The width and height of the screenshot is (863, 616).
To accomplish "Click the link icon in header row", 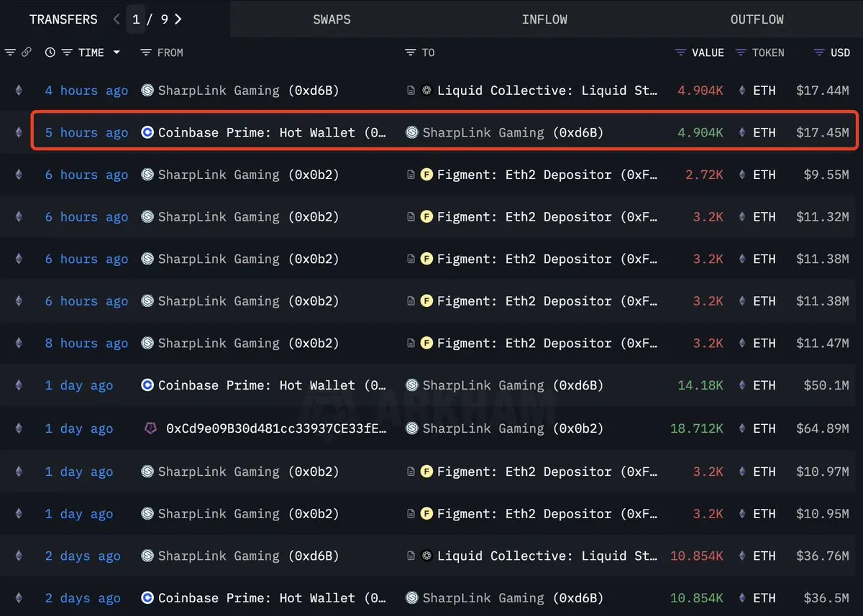I will coord(27,52).
